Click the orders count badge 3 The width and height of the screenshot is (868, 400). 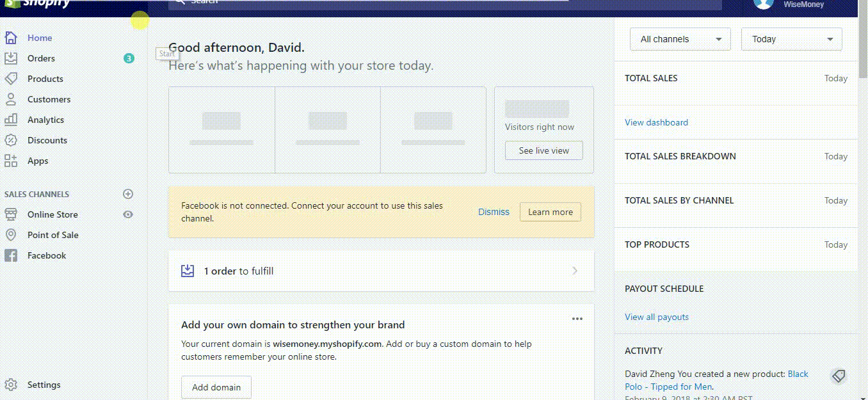click(x=129, y=58)
